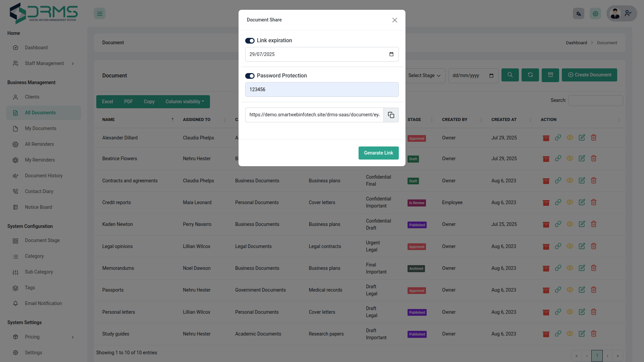Open the top-right settings gear
Screen dimensions: 644x362
(x=595, y=14)
